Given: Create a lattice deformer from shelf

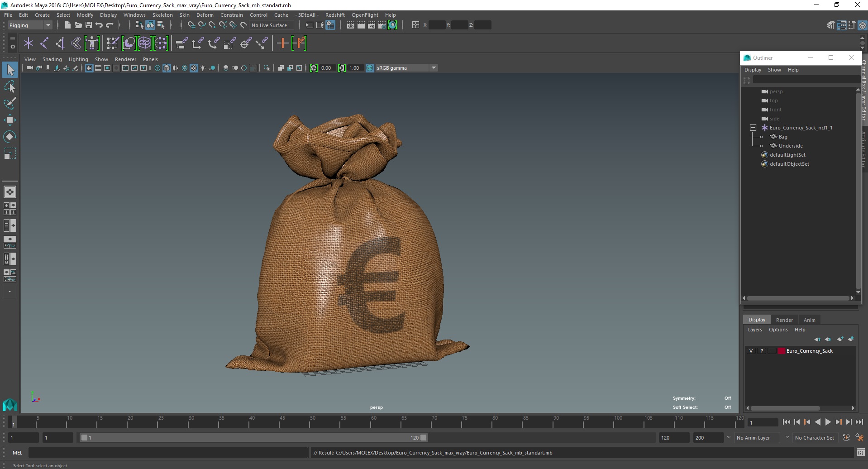Looking at the screenshot, I should click(x=144, y=43).
